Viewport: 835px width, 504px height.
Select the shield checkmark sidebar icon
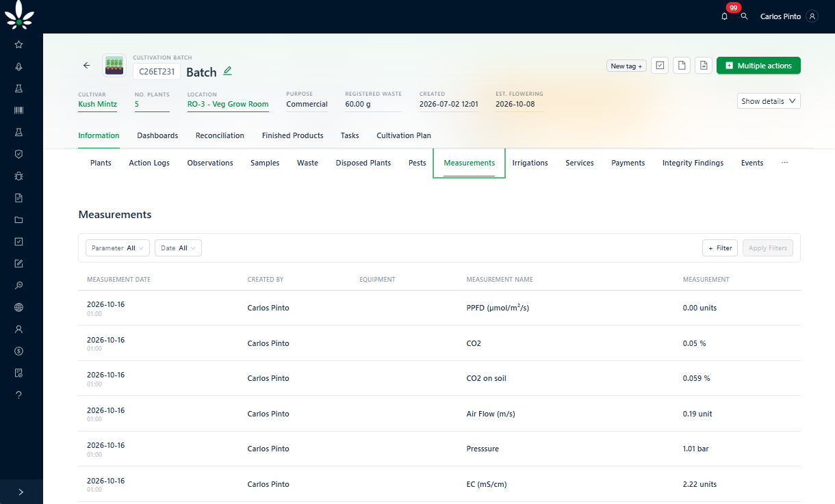(18, 154)
